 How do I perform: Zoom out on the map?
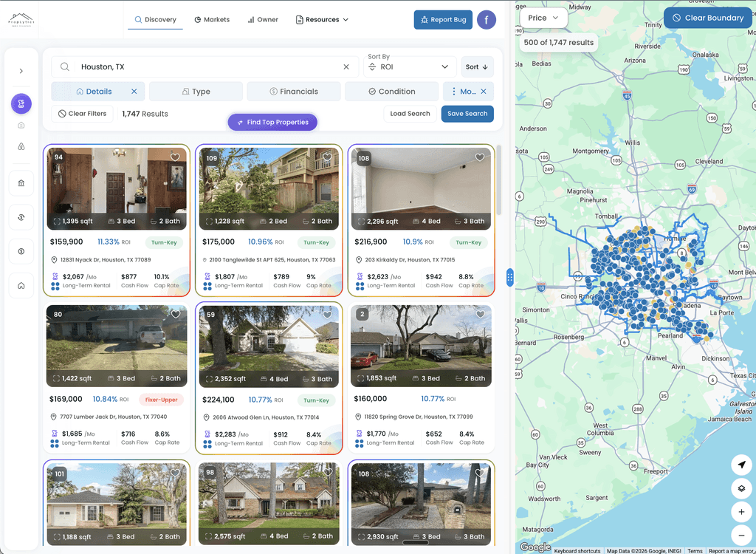tap(741, 535)
